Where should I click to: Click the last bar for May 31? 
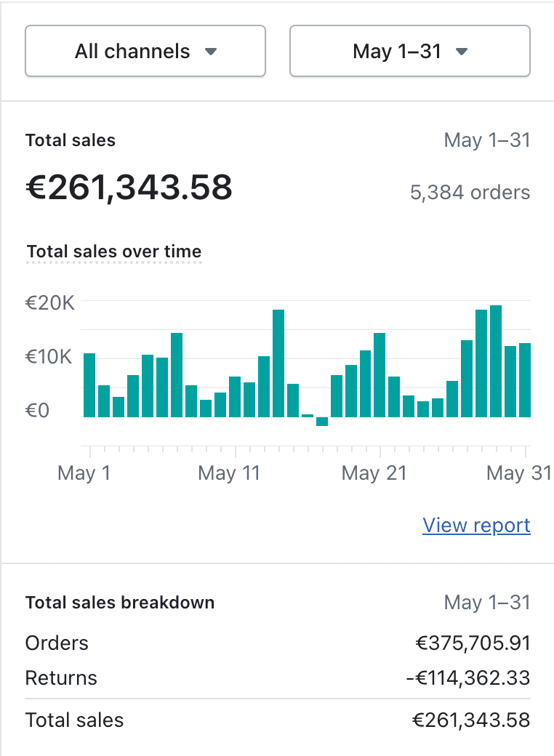(525, 380)
